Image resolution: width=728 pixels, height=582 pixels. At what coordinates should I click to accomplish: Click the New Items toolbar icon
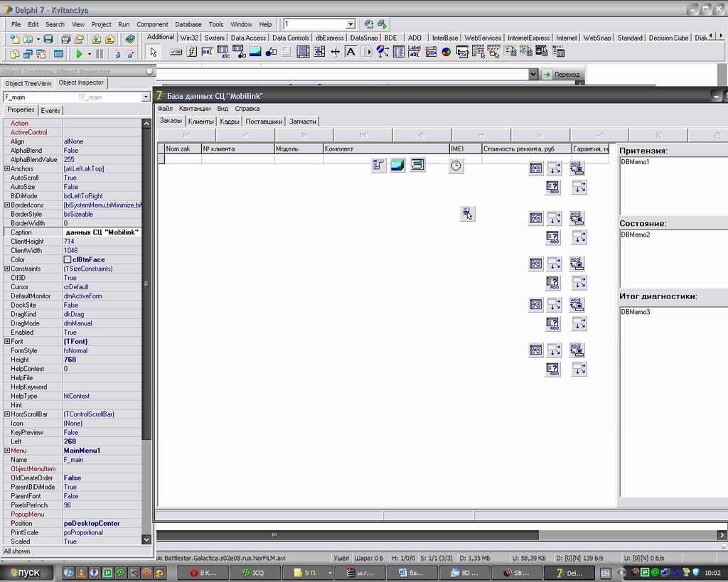click(15, 39)
